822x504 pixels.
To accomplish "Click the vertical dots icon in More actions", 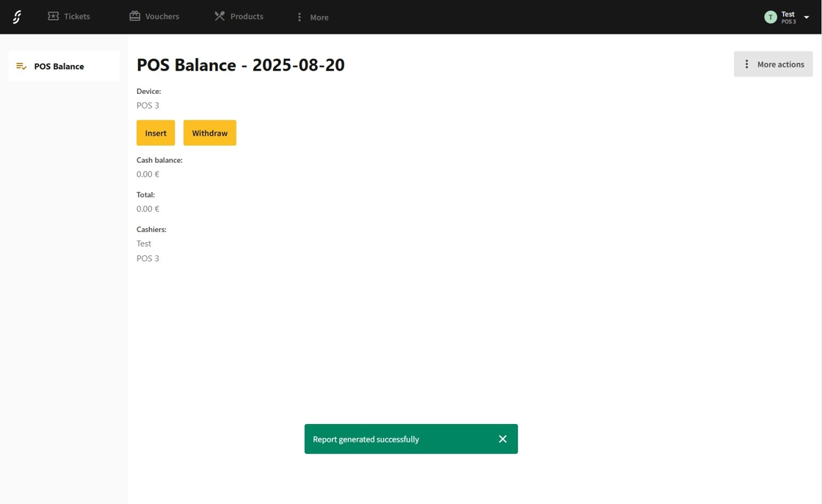I will [746, 65].
